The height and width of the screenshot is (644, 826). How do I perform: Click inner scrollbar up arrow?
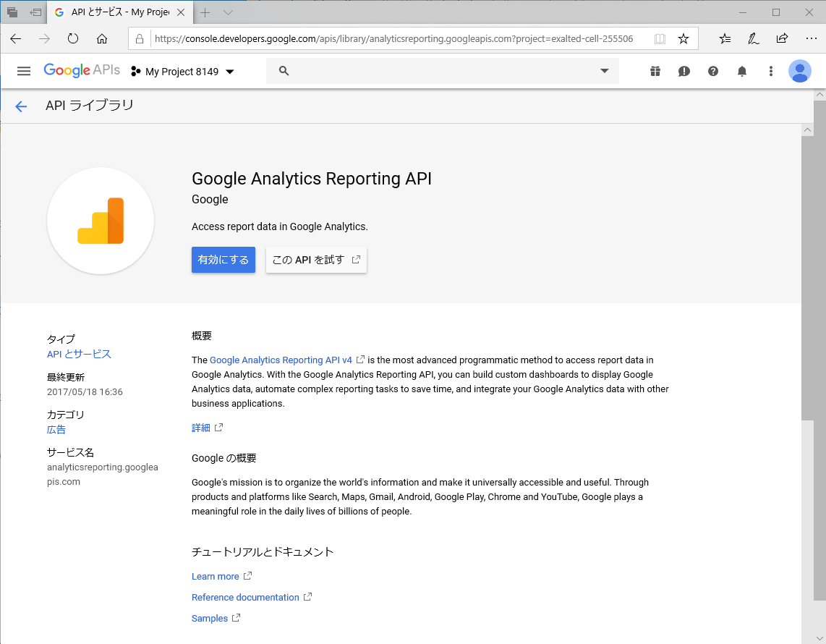click(x=807, y=130)
